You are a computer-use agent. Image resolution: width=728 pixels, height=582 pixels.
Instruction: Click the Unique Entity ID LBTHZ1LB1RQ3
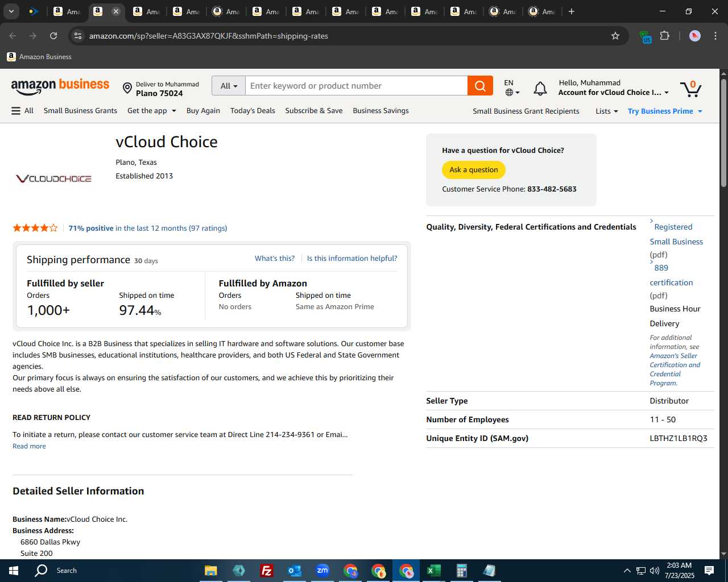(x=679, y=438)
